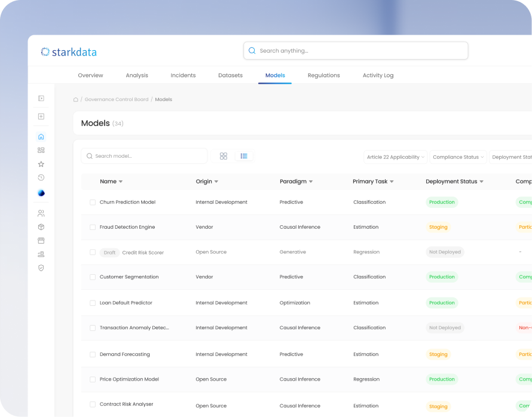This screenshot has width=532, height=417.
Task: Open the cube package icon in sidebar
Action: [x=41, y=227]
